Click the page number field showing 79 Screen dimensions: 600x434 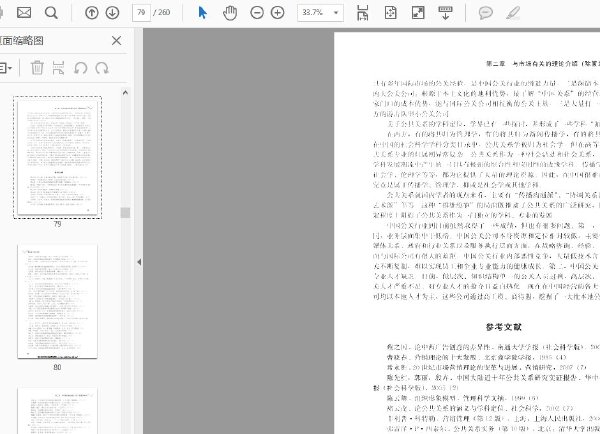141,13
